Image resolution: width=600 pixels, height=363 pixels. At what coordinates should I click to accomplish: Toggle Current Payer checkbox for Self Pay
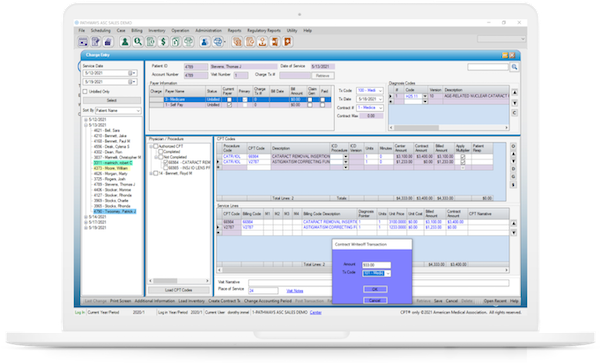[229, 105]
